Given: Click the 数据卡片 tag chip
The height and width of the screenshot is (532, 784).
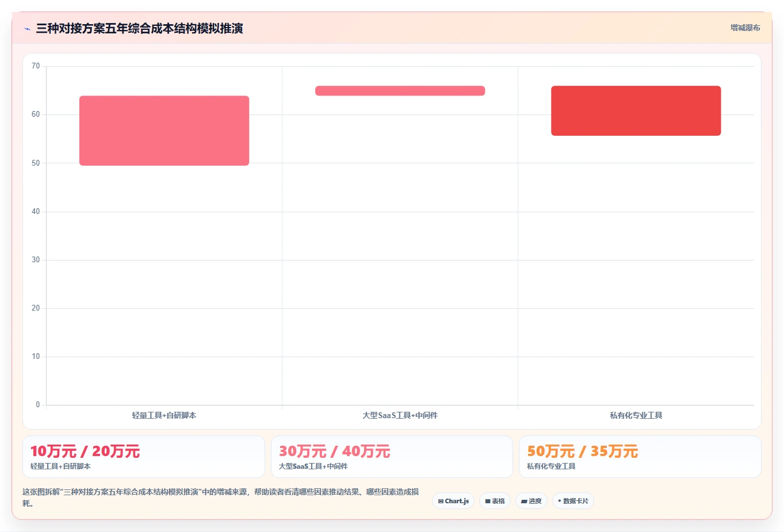Looking at the screenshot, I should pyautogui.click(x=573, y=501).
